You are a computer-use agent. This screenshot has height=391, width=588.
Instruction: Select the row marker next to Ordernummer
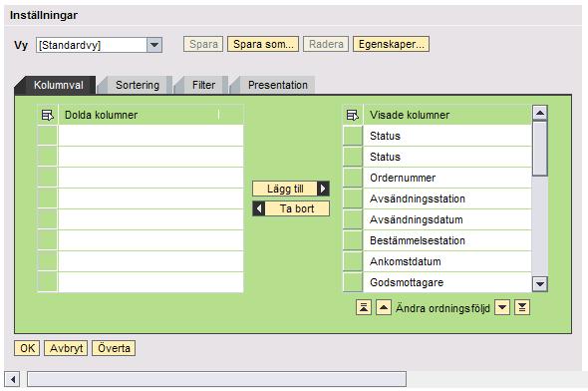[353, 178]
